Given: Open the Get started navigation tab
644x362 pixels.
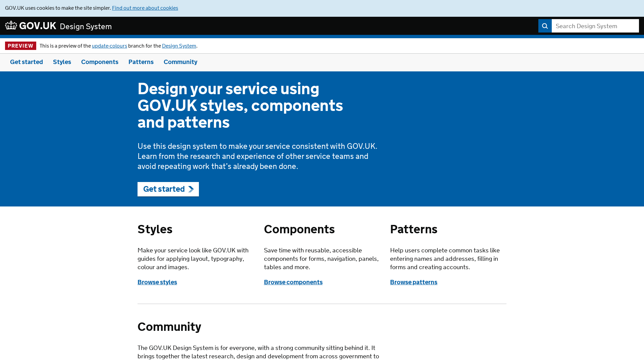Looking at the screenshot, I should 26,62.
